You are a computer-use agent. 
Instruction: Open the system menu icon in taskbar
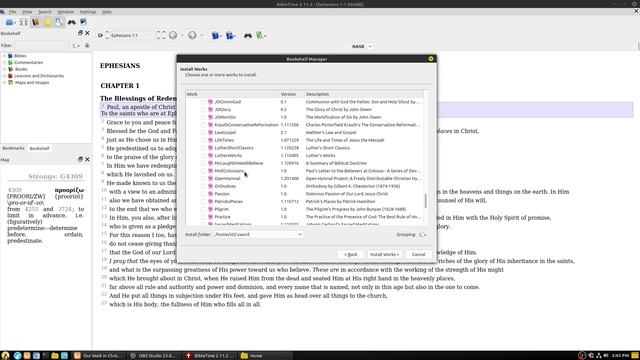click(5, 356)
